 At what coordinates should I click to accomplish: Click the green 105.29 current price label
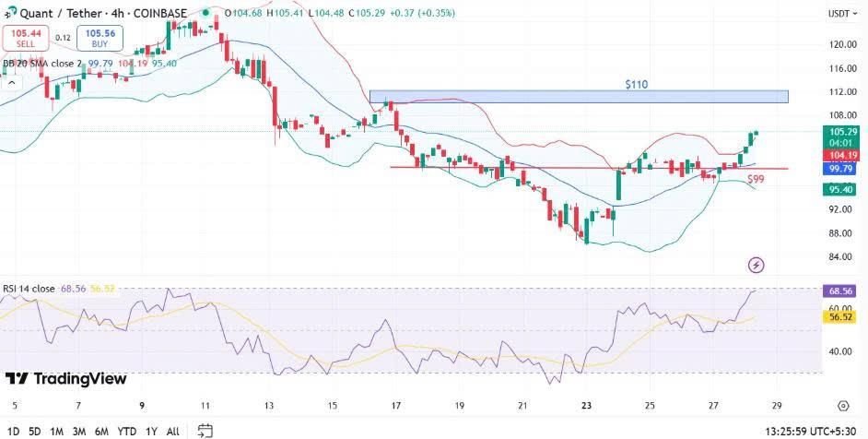pyautogui.click(x=839, y=132)
